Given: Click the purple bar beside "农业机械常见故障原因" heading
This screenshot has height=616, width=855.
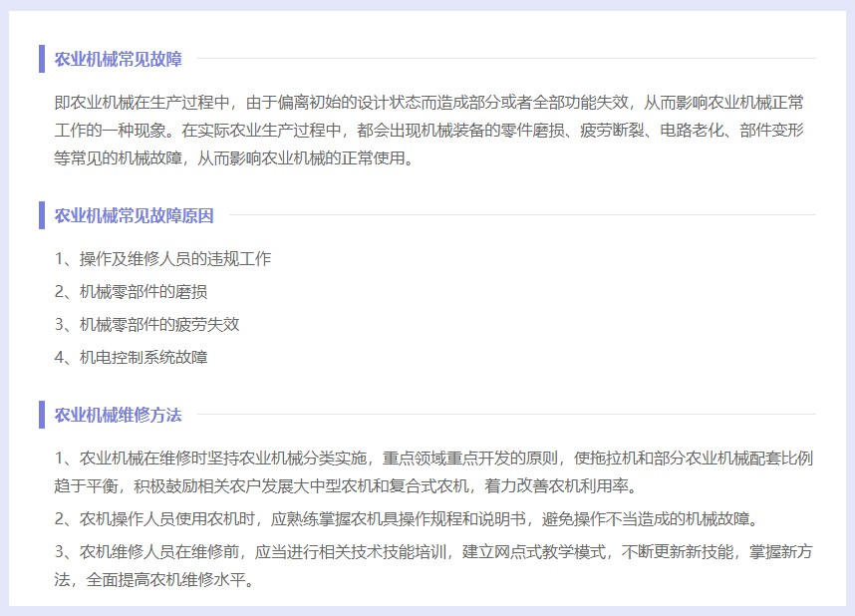Looking at the screenshot, I should point(42,215).
